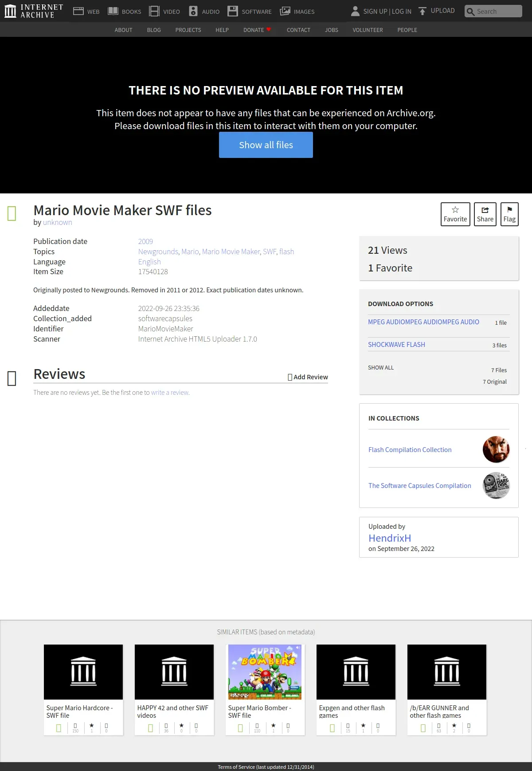Image resolution: width=532 pixels, height=771 pixels.
Task: Open uploader HendrixH profile
Action: pos(390,538)
